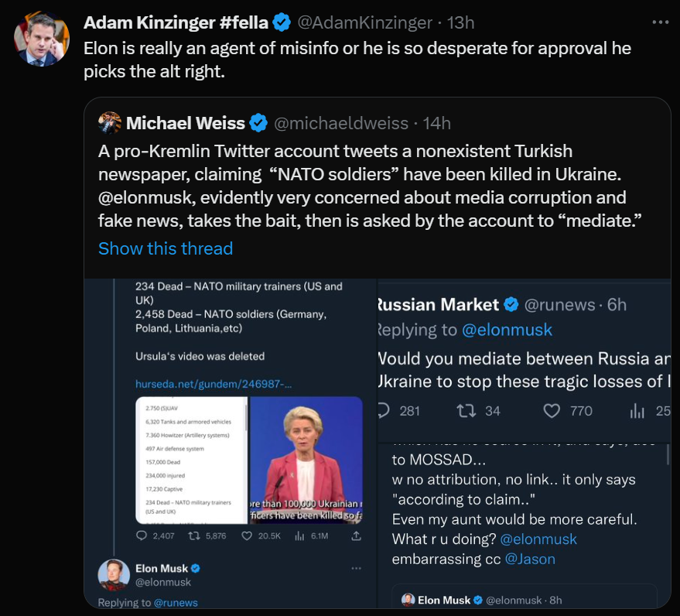This screenshot has width=680, height=616.
Task: Click Michael Weiss's verified checkmark badge
Action: pyautogui.click(x=258, y=122)
